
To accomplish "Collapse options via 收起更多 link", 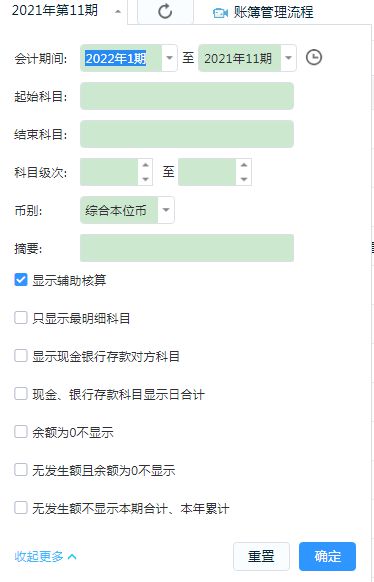I will tap(45, 556).
